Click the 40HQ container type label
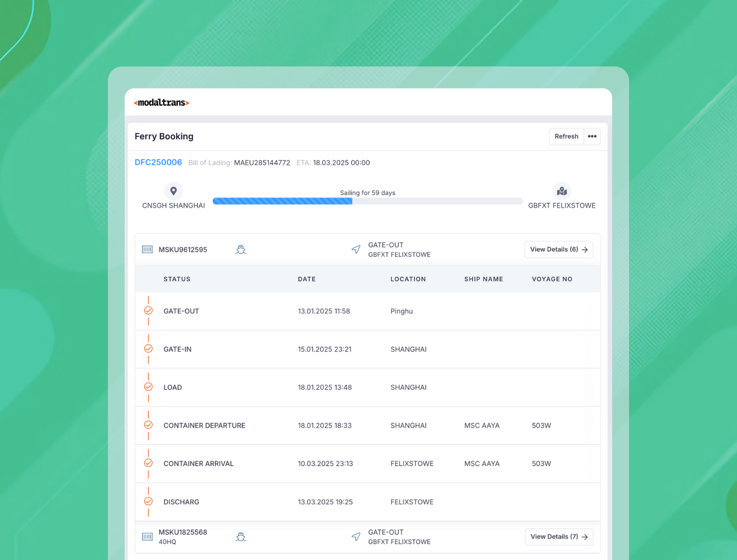The width and height of the screenshot is (737, 560). [167, 542]
